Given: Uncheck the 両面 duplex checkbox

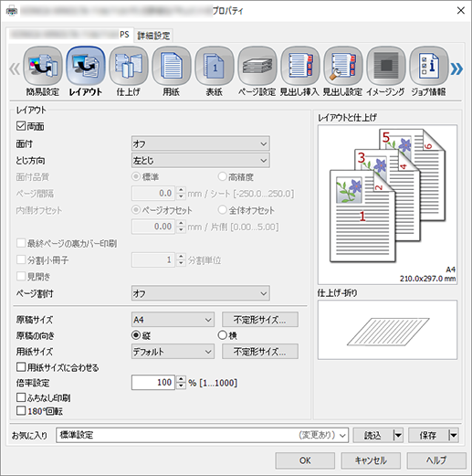Looking at the screenshot, I should (x=21, y=126).
